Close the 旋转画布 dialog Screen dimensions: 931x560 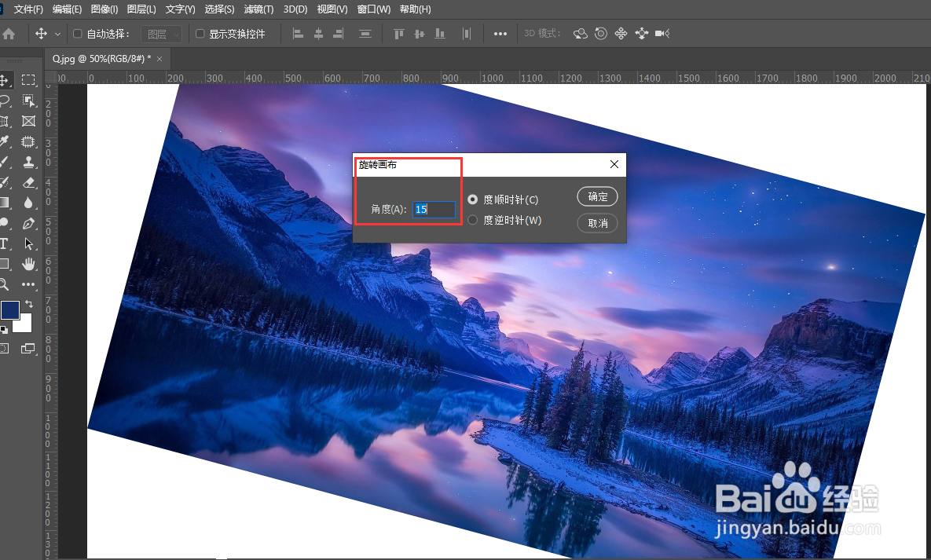click(614, 164)
